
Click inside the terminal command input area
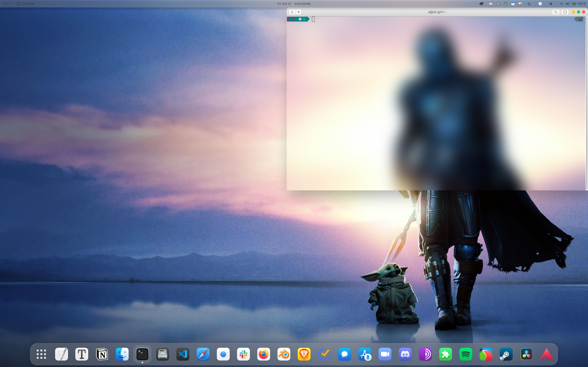click(313, 19)
